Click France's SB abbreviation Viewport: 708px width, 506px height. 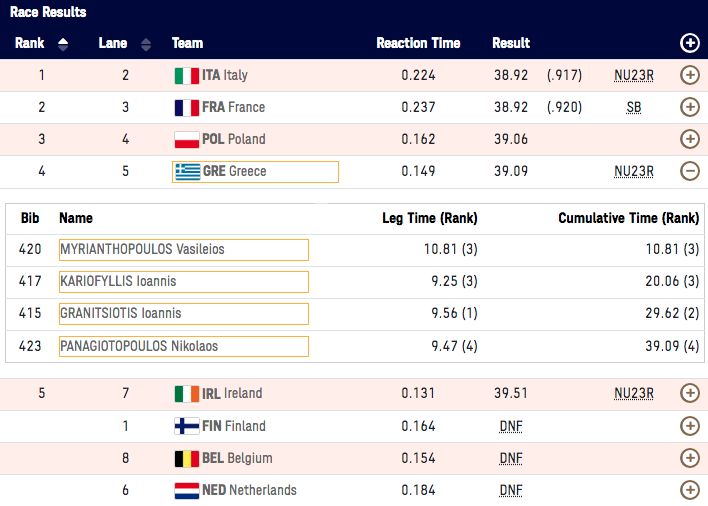point(634,107)
